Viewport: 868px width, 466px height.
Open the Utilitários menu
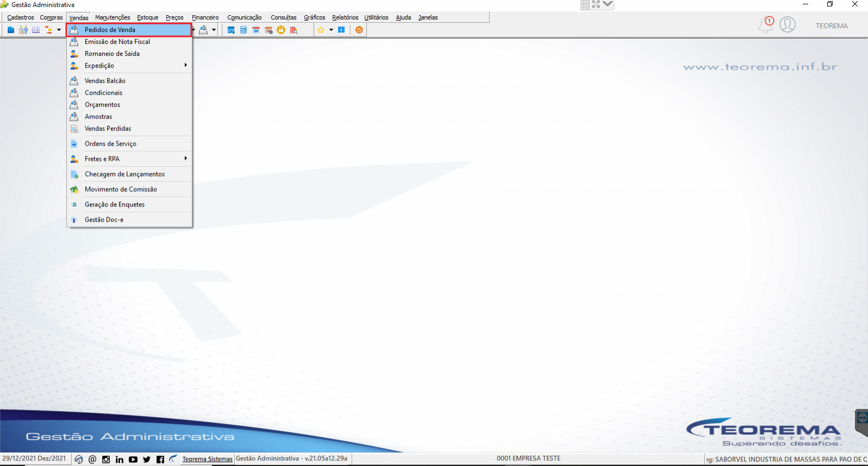[x=376, y=17]
